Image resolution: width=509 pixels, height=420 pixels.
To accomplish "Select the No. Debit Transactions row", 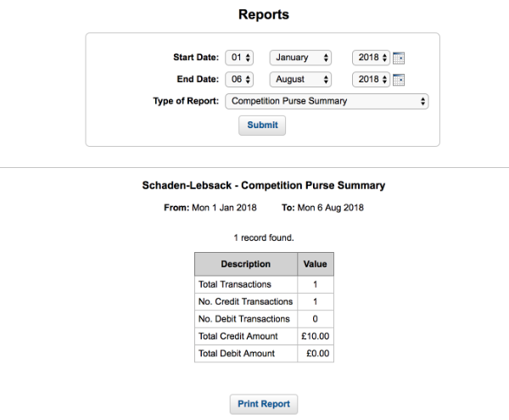I will (264, 319).
